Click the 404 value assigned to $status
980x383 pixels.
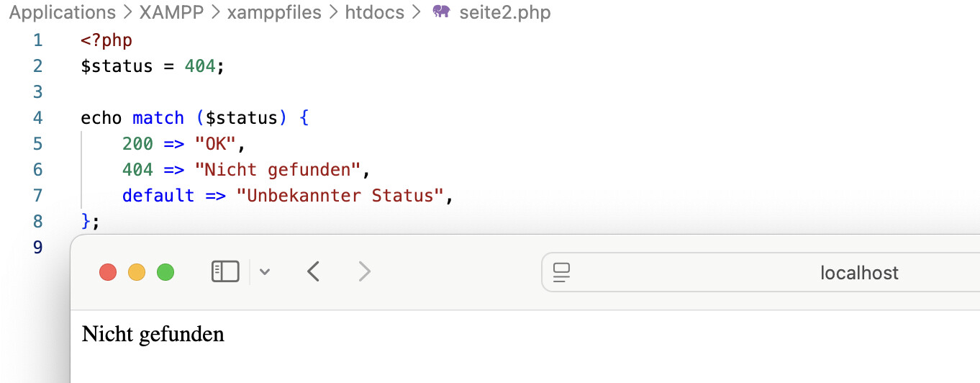pyautogui.click(x=199, y=66)
